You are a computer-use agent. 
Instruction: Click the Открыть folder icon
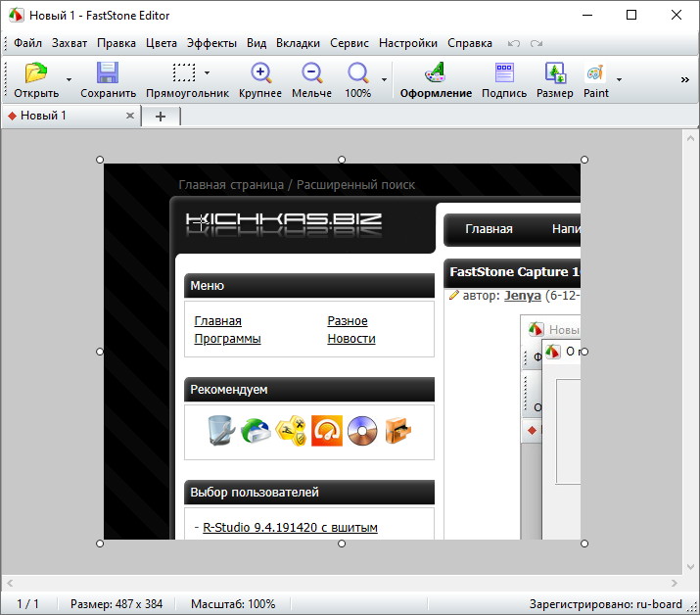[x=36, y=72]
